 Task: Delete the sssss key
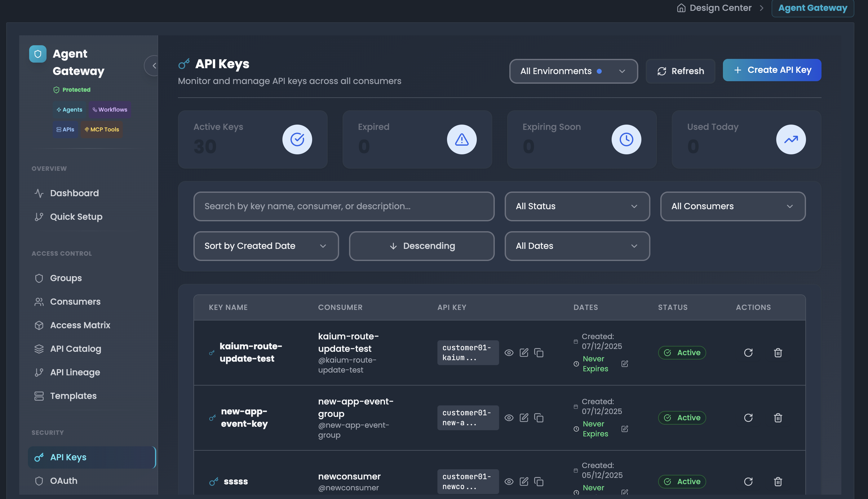pos(778,482)
